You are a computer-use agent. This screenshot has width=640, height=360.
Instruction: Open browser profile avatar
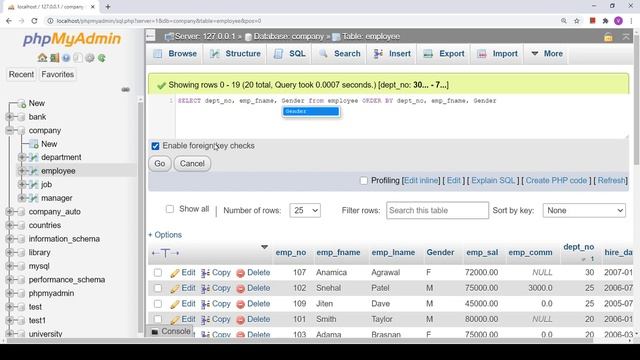click(618, 21)
